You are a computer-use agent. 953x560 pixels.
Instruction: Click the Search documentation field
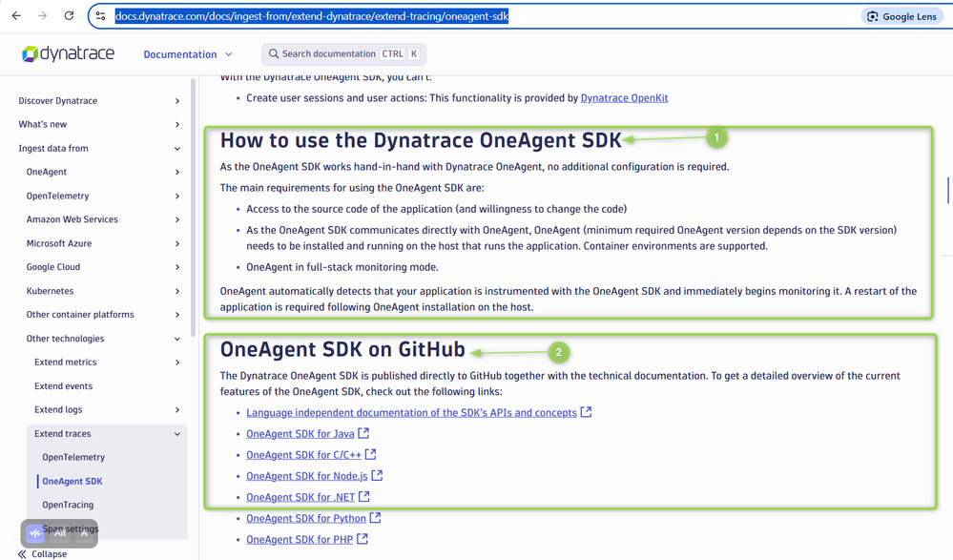(344, 54)
